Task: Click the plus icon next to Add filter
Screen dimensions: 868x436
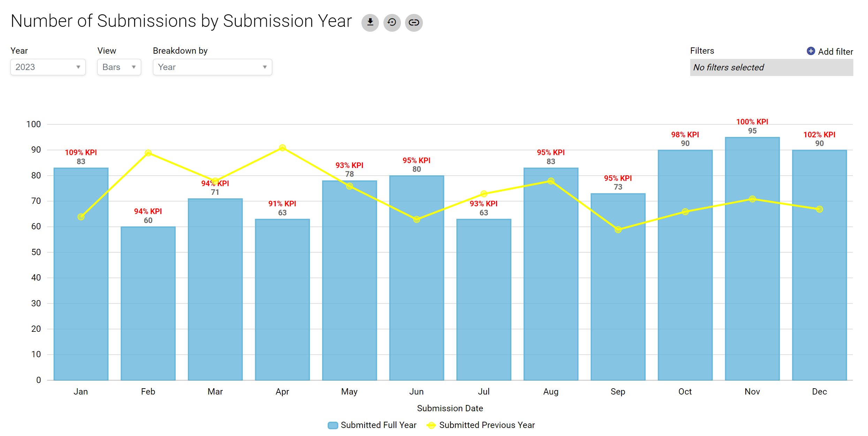Action: [x=811, y=51]
